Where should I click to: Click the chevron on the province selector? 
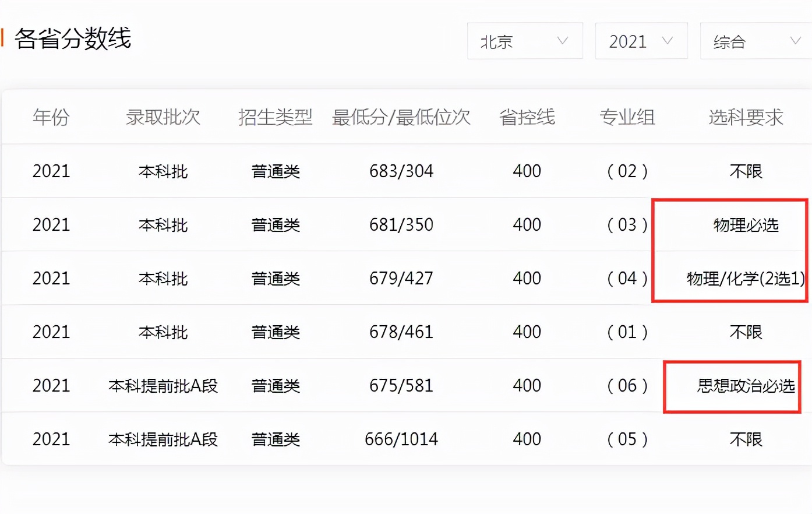coord(562,41)
